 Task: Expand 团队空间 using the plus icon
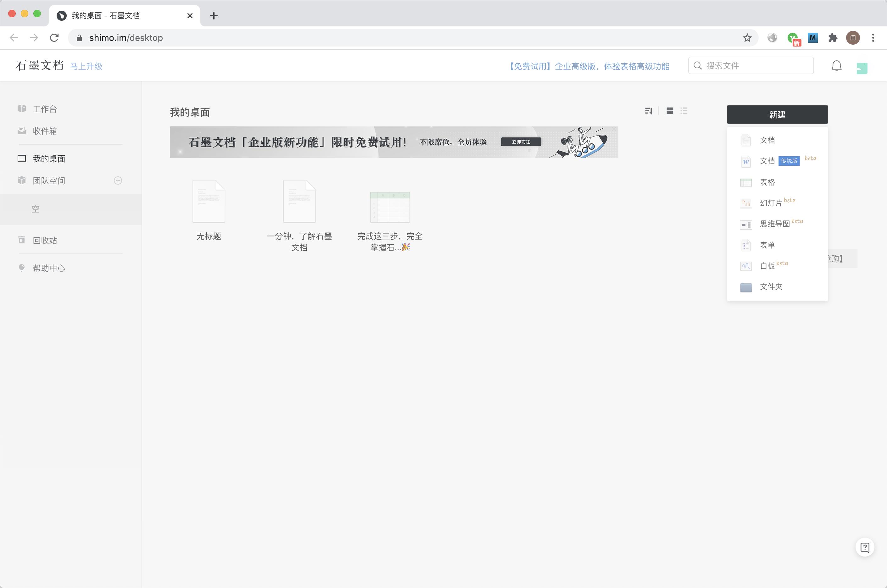(x=117, y=180)
